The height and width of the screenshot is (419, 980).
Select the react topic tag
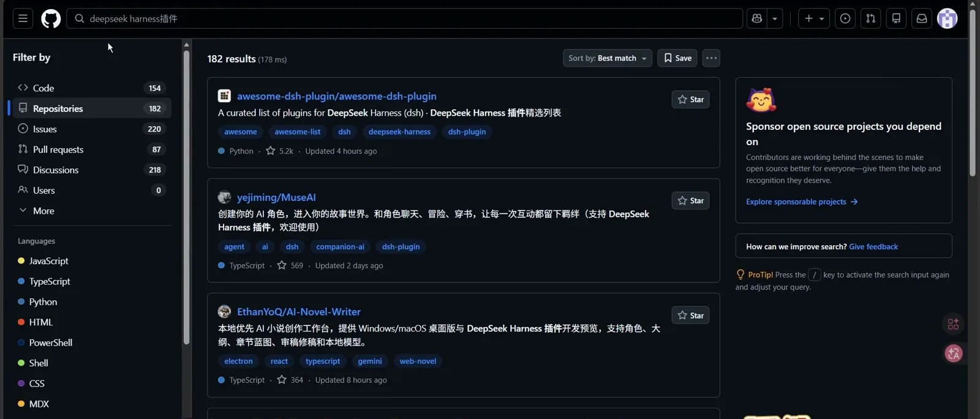[x=279, y=361]
